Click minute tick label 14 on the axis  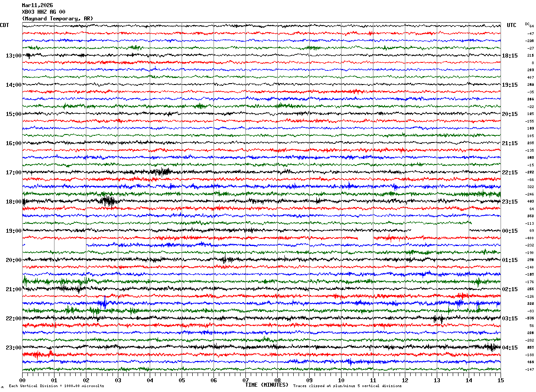pyautogui.click(x=469, y=380)
